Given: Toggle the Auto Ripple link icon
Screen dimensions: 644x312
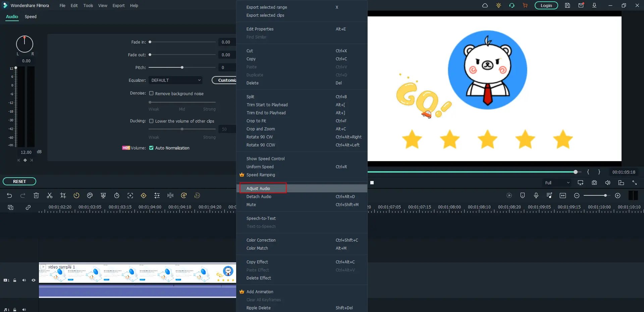Looking at the screenshot, I should click(x=28, y=207).
